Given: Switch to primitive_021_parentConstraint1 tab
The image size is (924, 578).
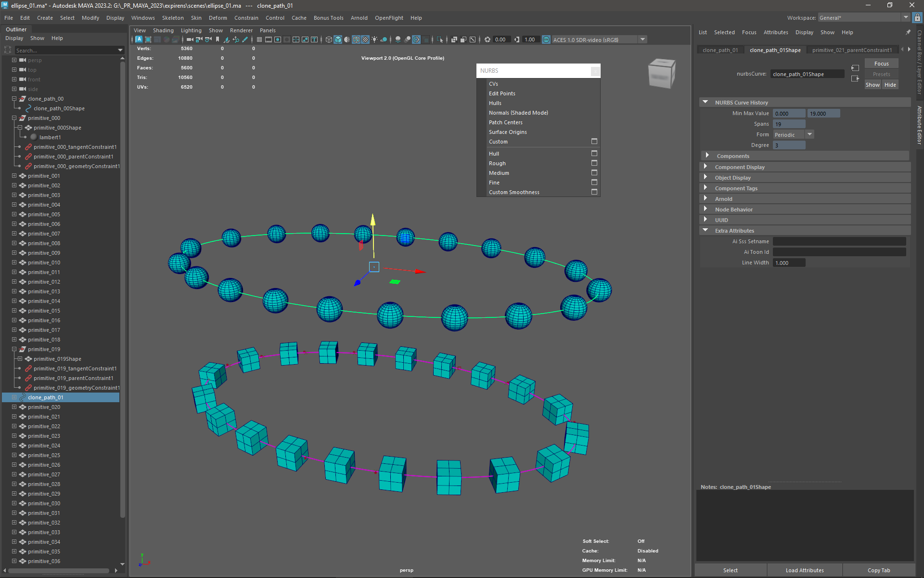Looking at the screenshot, I should (x=851, y=50).
